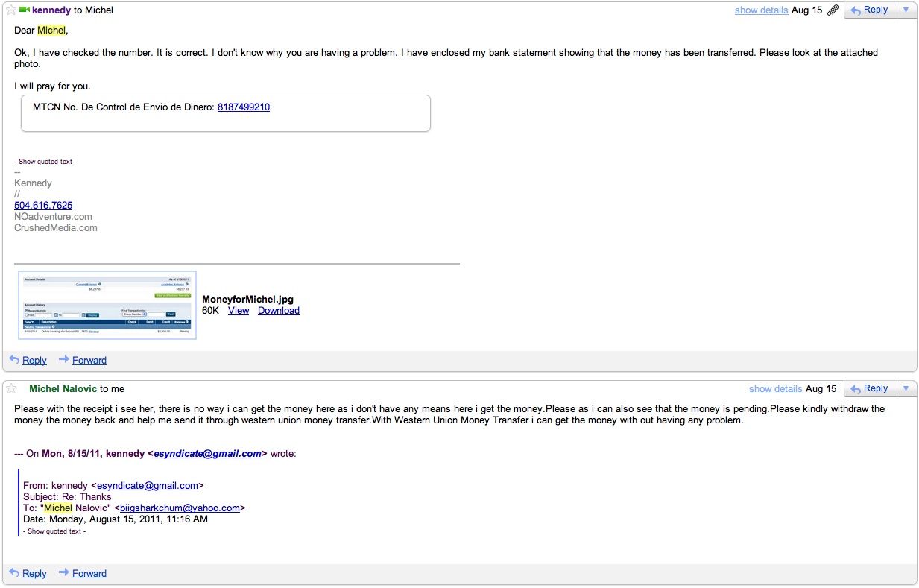Viewport: 919px width, 588px height.
Task: Open the reply options dropdown arrow on Michel Nalovic's message
Action: tap(906, 388)
